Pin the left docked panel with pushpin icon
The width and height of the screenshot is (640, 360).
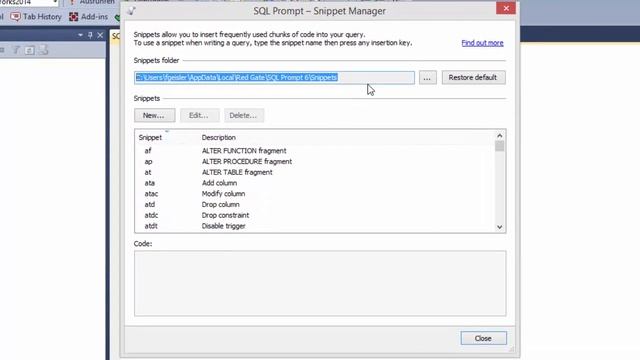click(90, 35)
